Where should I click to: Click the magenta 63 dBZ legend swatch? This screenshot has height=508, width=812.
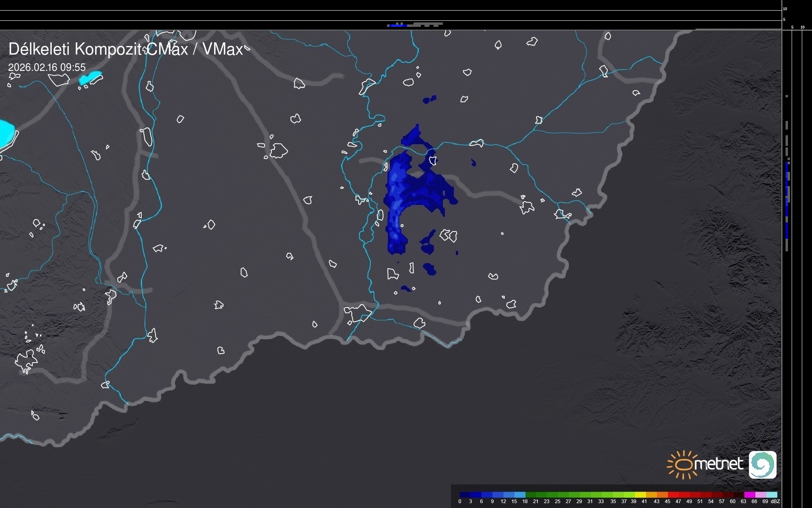click(749, 495)
